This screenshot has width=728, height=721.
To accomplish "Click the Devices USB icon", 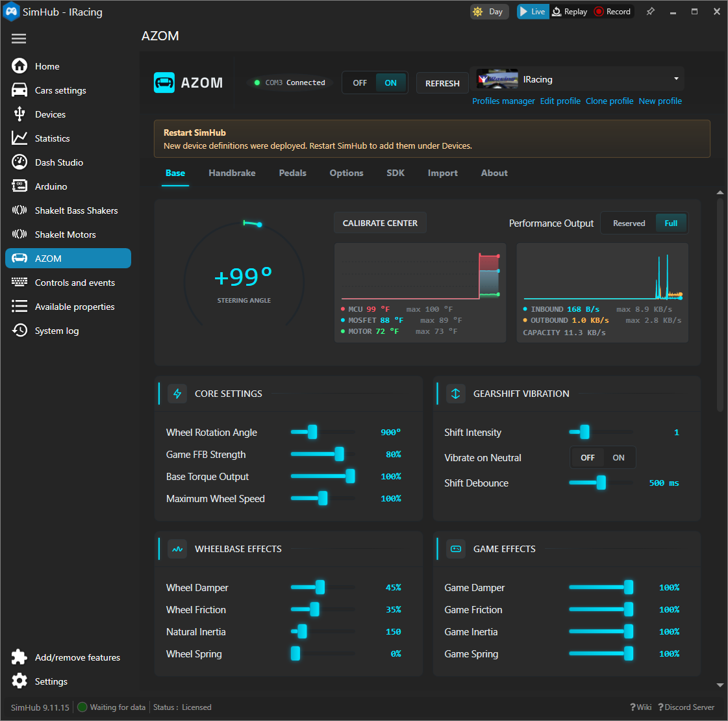I will click(x=19, y=114).
